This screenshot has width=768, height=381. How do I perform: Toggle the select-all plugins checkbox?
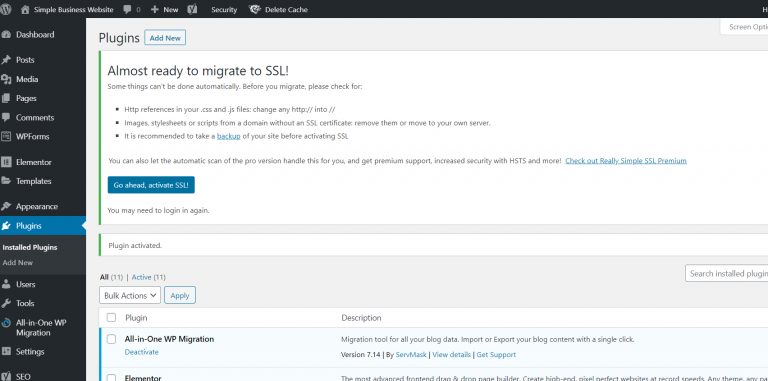tap(111, 318)
